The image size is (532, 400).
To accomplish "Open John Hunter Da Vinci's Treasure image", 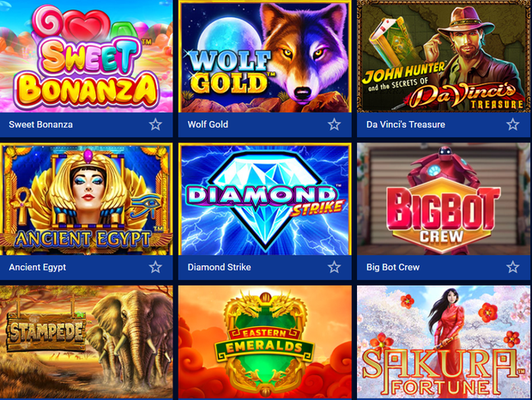I will click(x=444, y=56).
